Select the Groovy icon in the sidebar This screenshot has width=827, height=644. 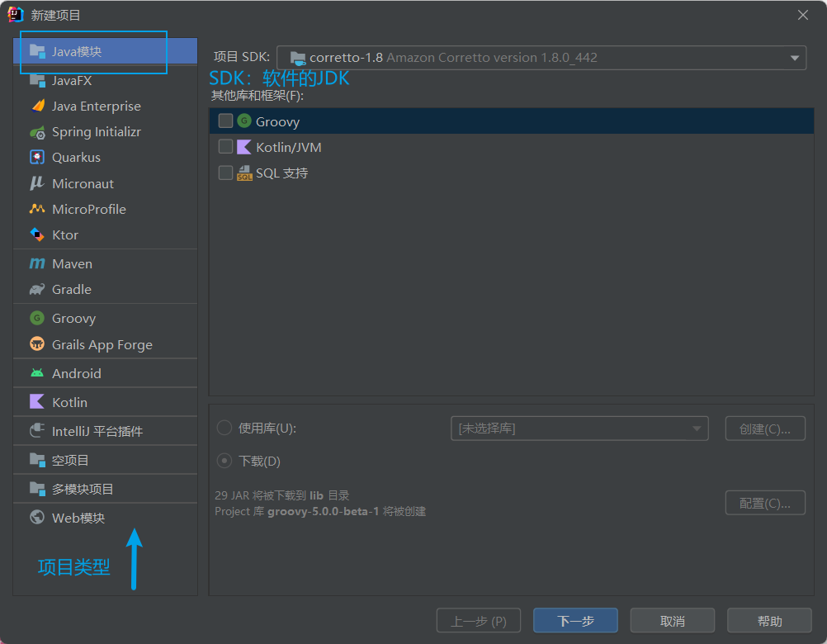[37, 318]
